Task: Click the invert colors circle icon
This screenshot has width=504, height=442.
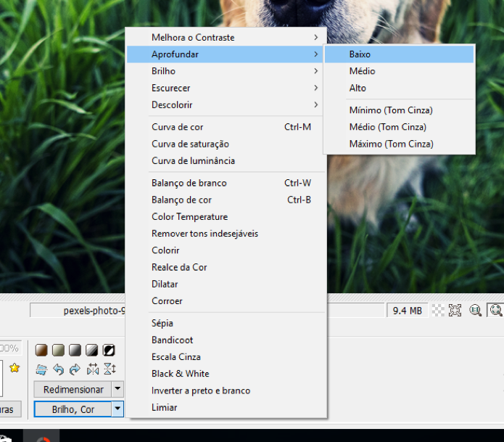Action: 109,351
